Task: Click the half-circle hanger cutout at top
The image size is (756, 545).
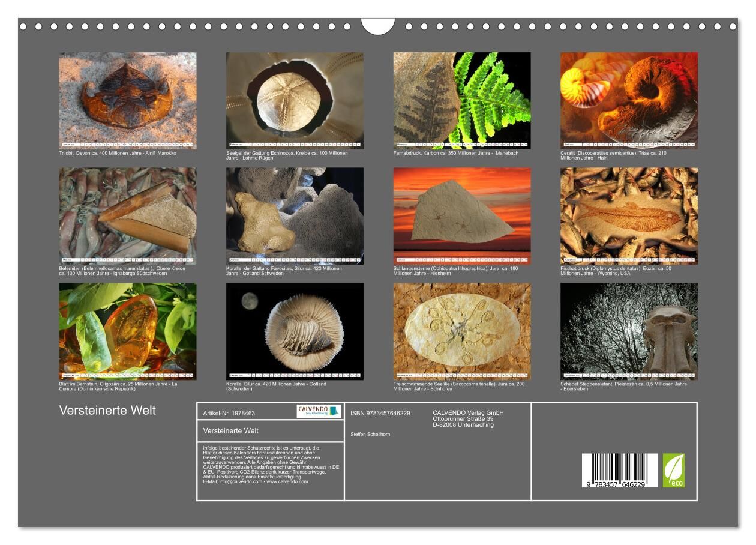Action: 378,26
